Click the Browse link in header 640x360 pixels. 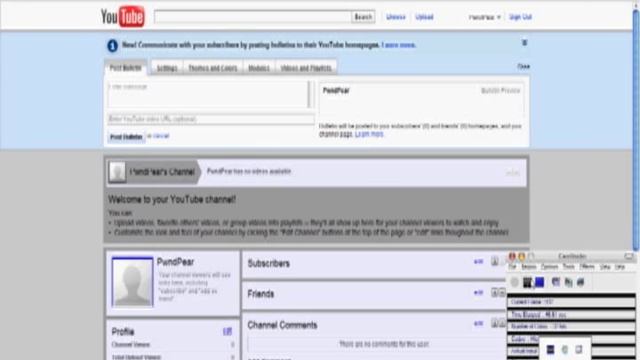[396, 17]
